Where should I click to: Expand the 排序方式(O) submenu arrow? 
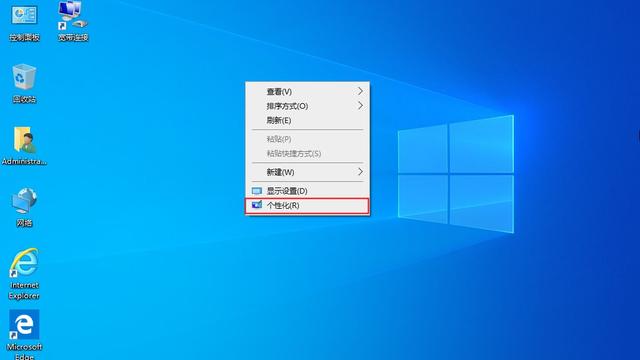click(360, 106)
